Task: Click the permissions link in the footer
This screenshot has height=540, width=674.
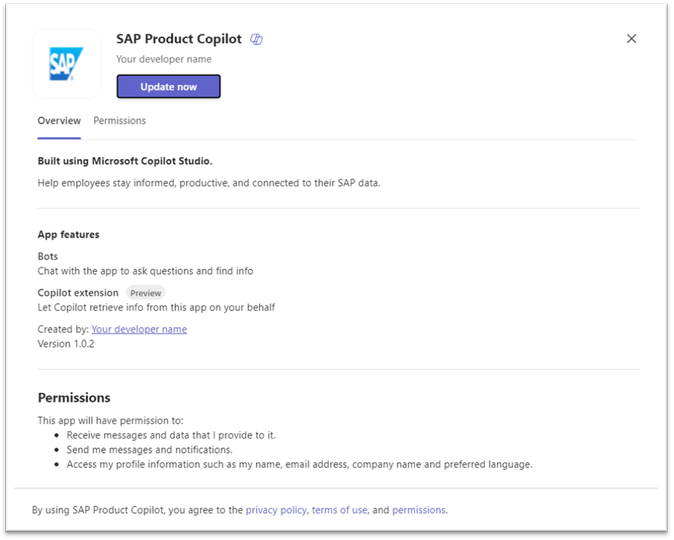Action: point(418,510)
